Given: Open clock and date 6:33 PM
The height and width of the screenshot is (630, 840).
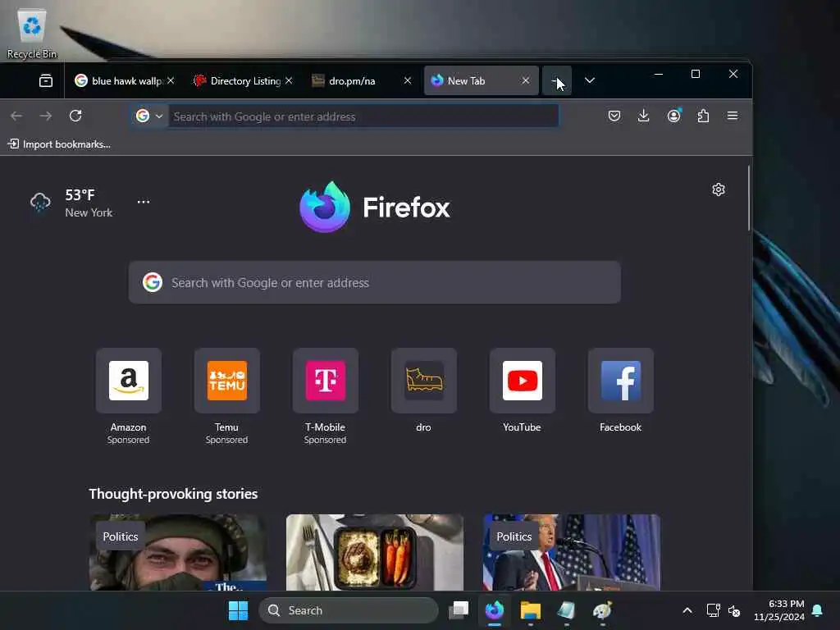Looking at the screenshot, I should [x=779, y=610].
